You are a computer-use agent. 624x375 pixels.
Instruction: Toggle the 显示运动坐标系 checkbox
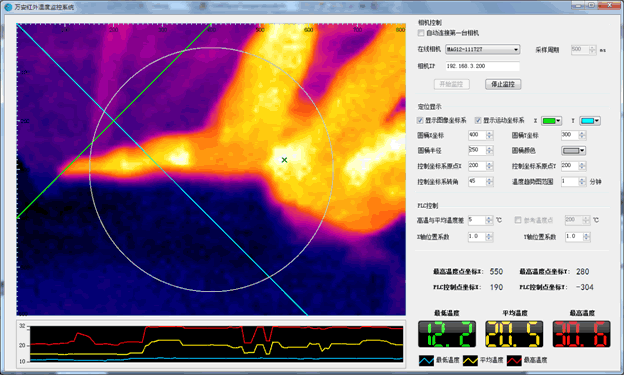click(x=478, y=120)
